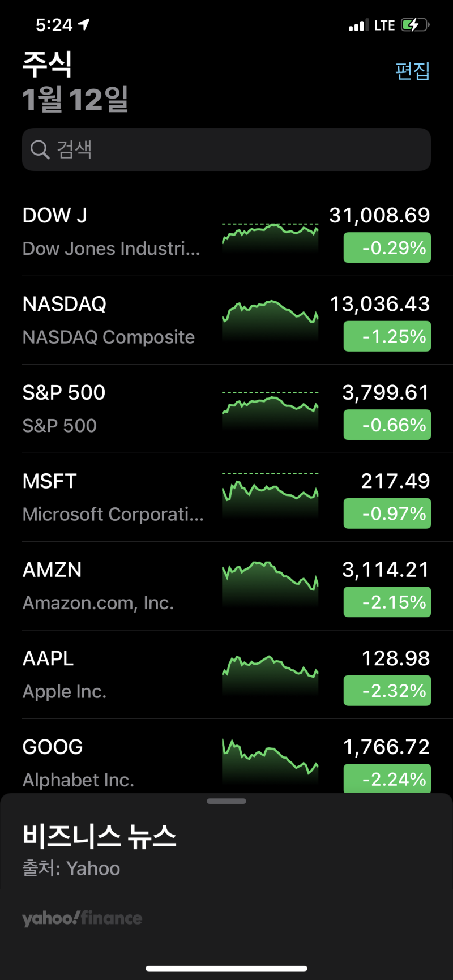Viewport: 453px width, 980px height.
Task: Tap the cellular signal bars icon
Action: click(x=358, y=25)
